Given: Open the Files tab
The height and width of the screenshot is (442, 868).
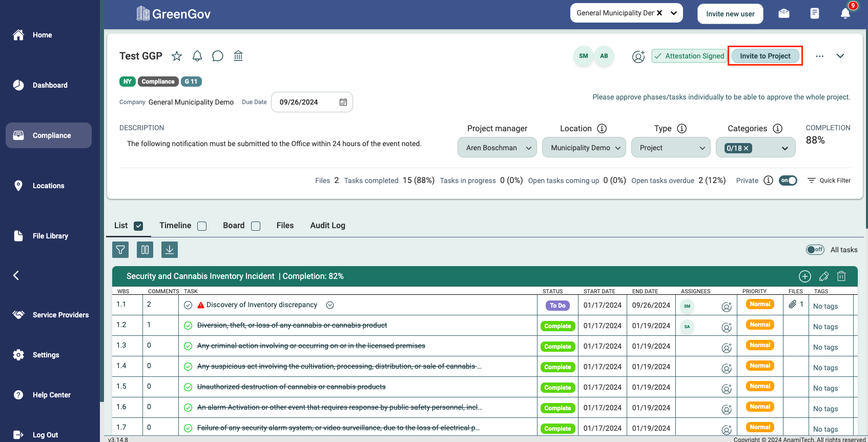Looking at the screenshot, I should coord(285,226).
